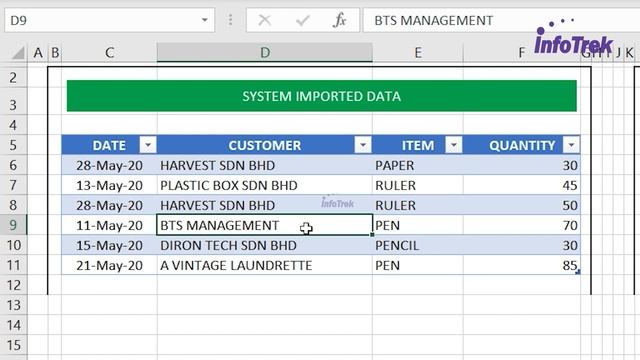Select the quantity 30 cell in row 6
Viewport: 640px width, 360px height.
coord(522,165)
